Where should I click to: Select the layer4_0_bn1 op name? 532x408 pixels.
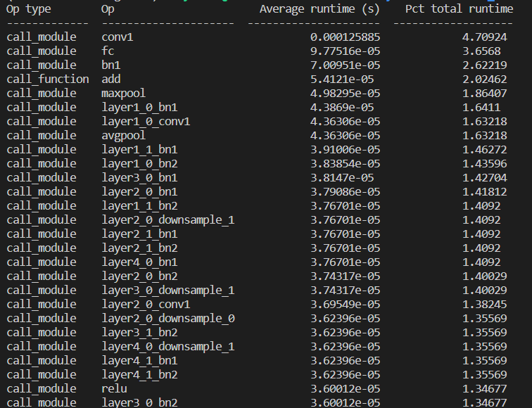139,262
